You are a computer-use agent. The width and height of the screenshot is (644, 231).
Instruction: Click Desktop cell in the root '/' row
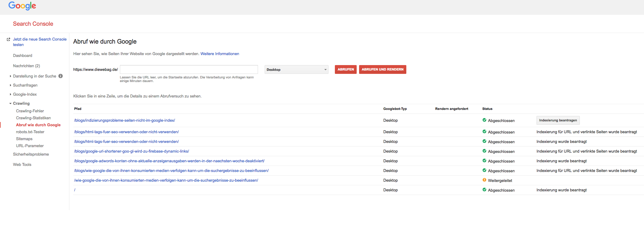[x=391, y=190]
